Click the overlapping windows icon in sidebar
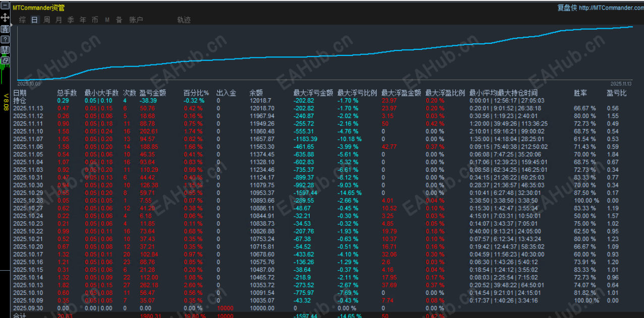 click(x=5, y=60)
